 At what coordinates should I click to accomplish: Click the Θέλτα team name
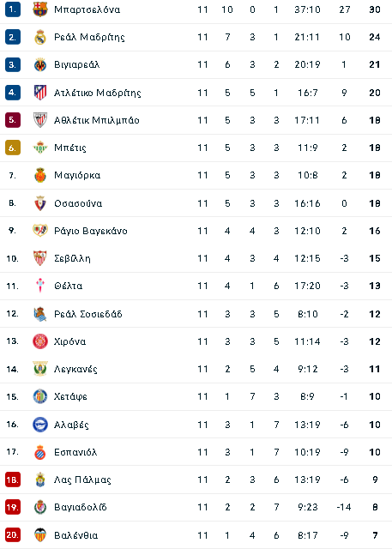(69, 286)
